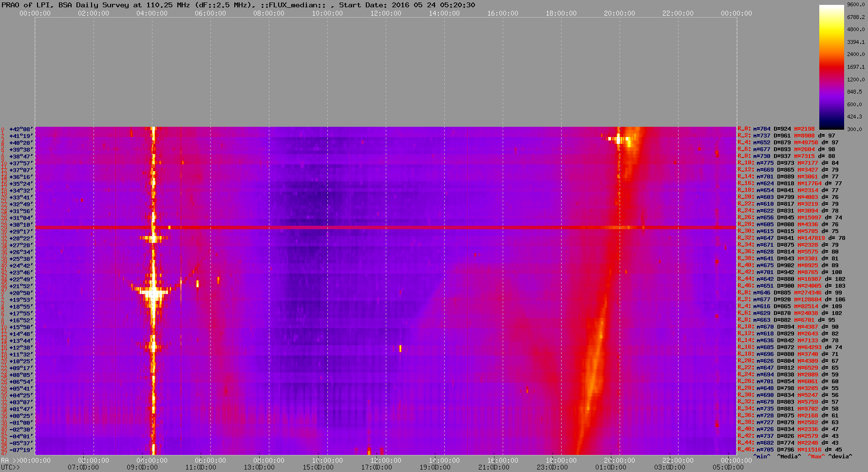The height and width of the screenshot is (472, 868).
Task: Click the declination label +00°25'
Action: click(21, 416)
